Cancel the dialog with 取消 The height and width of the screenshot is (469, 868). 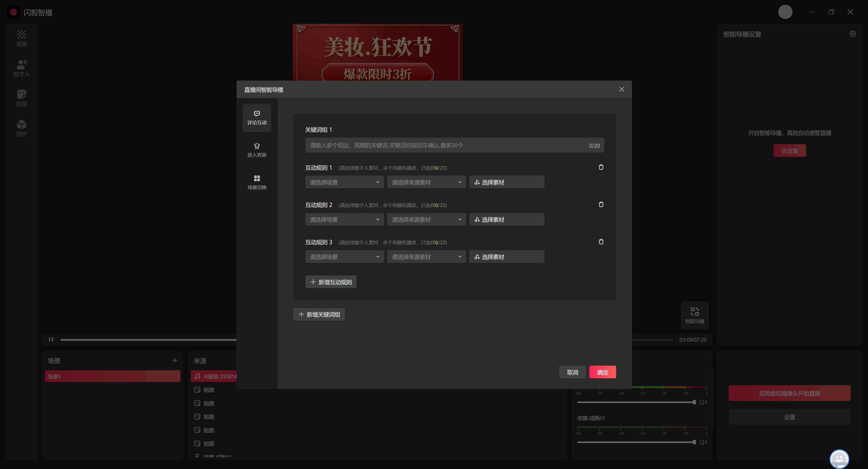[572, 372]
